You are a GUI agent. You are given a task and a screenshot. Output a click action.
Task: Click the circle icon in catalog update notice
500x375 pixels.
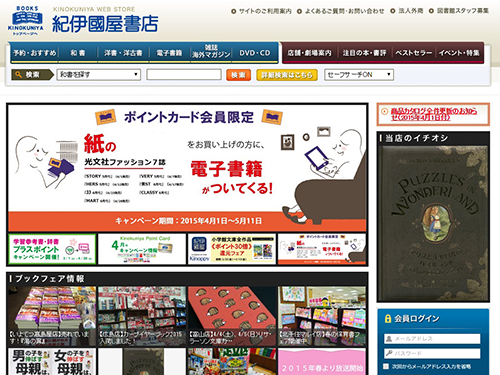tap(384, 111)
